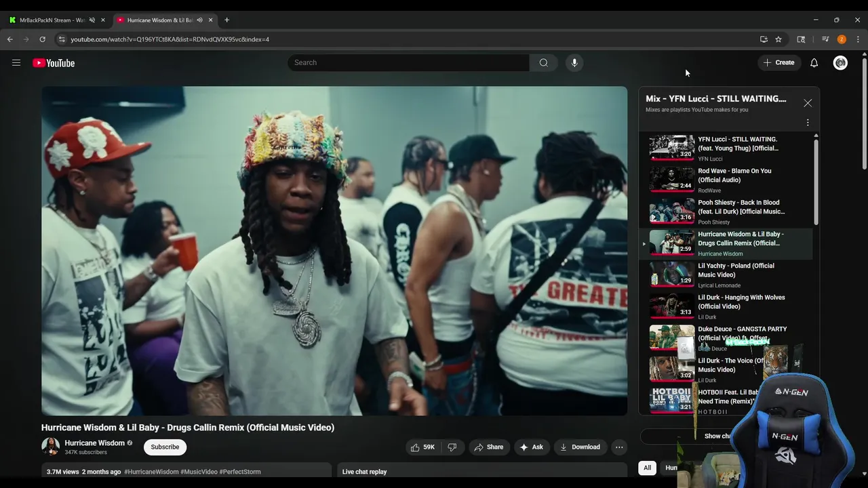Click #HurricaneWisdom hashtag

tap(151, 472)
